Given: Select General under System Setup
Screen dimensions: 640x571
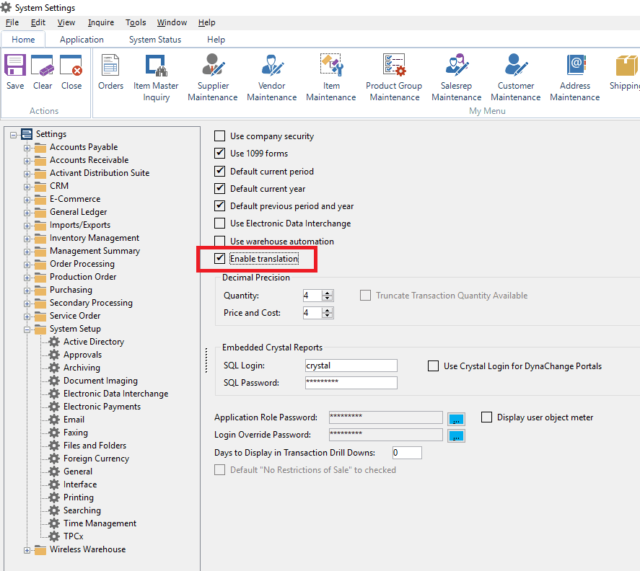Looking at the screenshot, I should pos(78,471).
